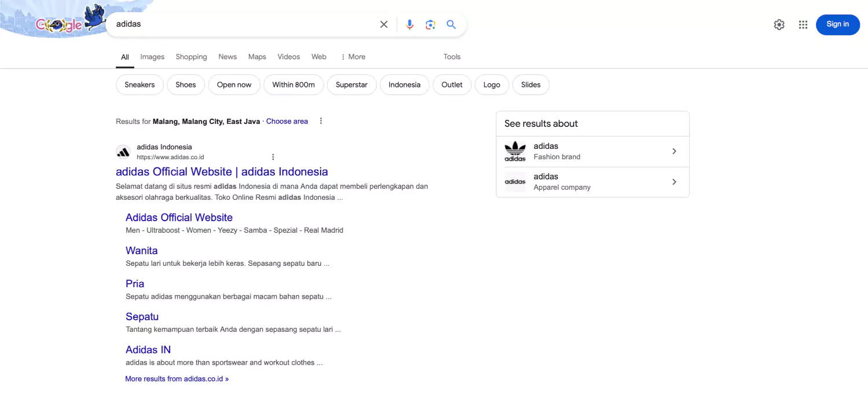Viewport: 868px width, 396px height.
Task: Open Google Lens image search
Action: pos(430,24)
